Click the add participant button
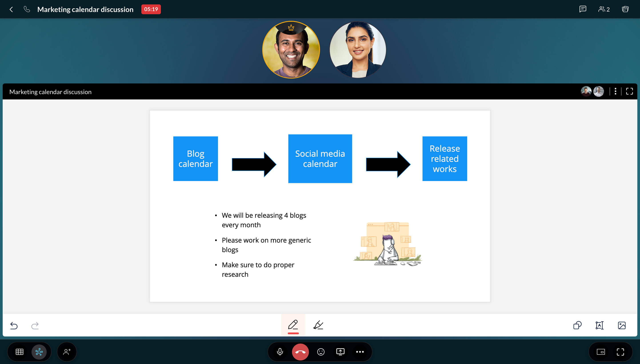 tap(67, 352)
